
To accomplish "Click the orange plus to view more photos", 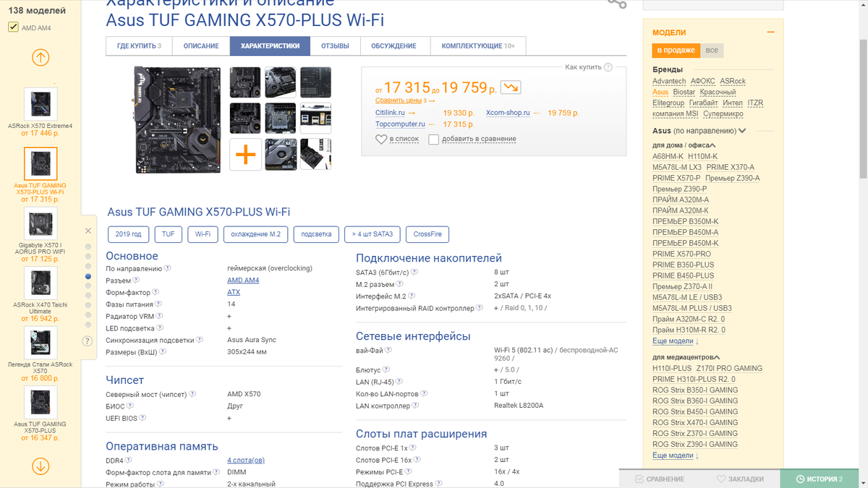I will pyautogui.click(x=246, y=155).
